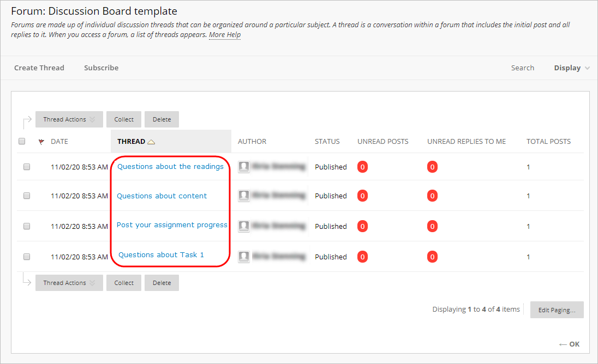
Task: Check the select-all checkbox in the table header
Action: click(22, 141)
